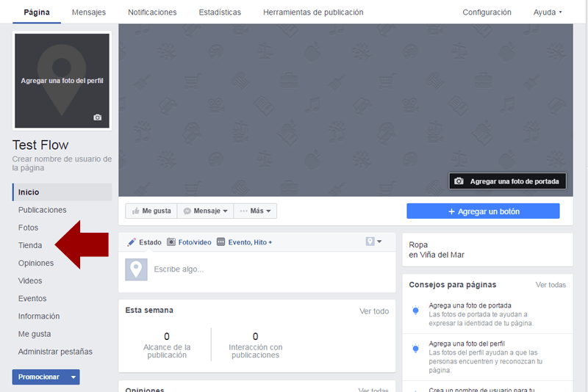Click the page avatar beside Escribe algo
The width and height of the screenshot is (588, 392).
136,269
